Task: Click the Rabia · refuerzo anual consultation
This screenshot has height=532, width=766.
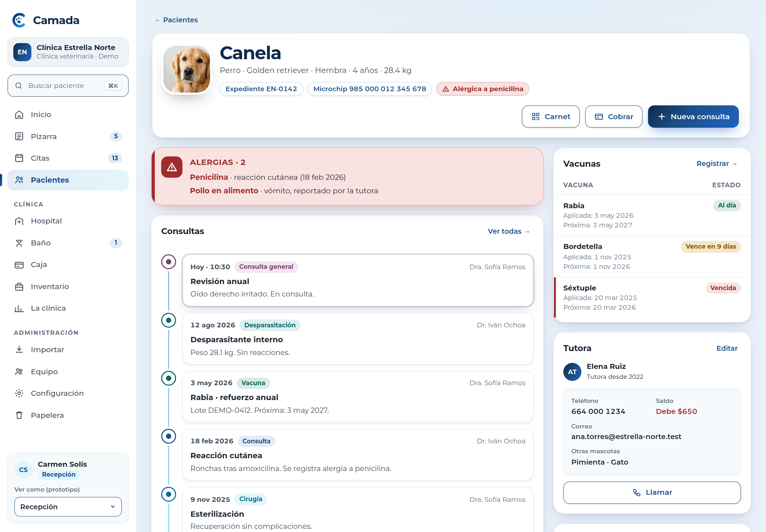Action: [x=358, y=397]
